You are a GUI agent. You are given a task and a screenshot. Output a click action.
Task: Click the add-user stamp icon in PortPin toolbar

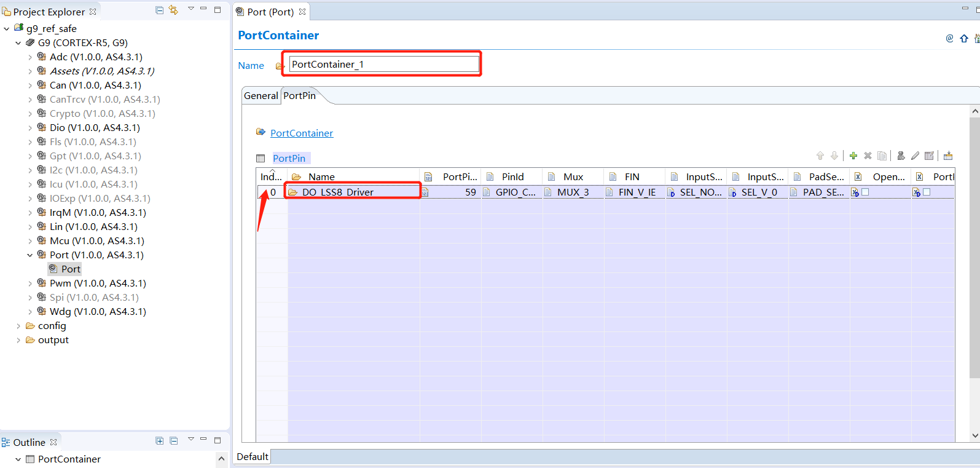pyautogui.click(x=901, y=156)
